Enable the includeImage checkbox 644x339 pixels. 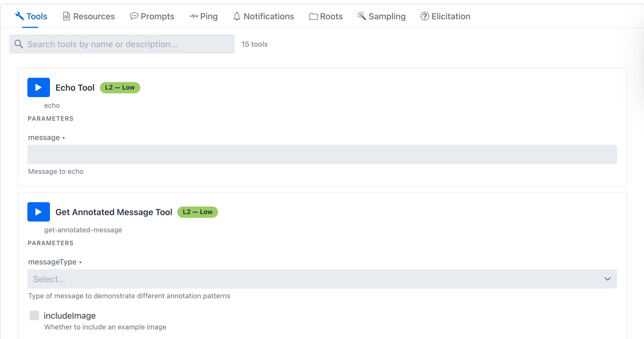coord(34,315)
